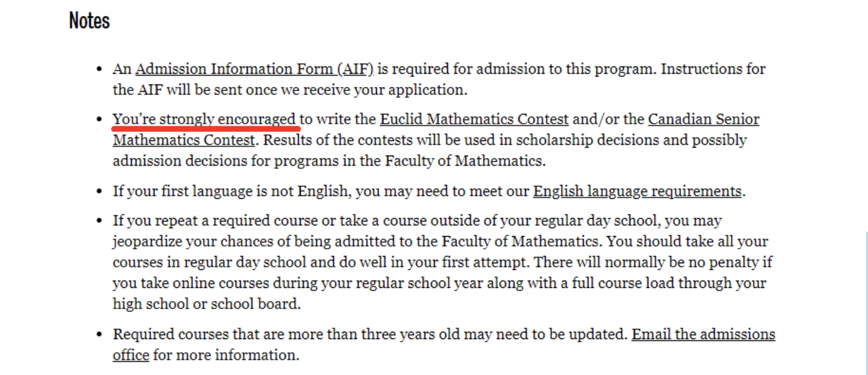The height and width of the screenshot is (375, 868).
Task: Click the word "office" starting the last line
Action: [x=130, y=355]
